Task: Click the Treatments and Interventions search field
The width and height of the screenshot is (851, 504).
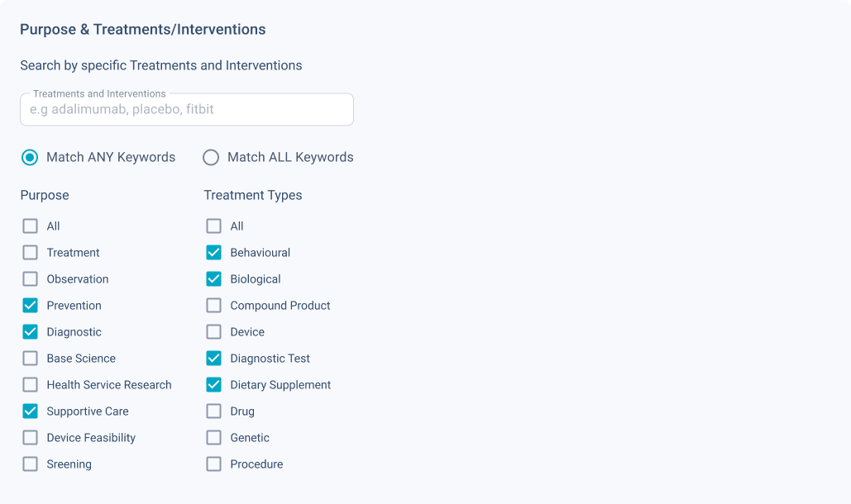Action: click(186, 109)
